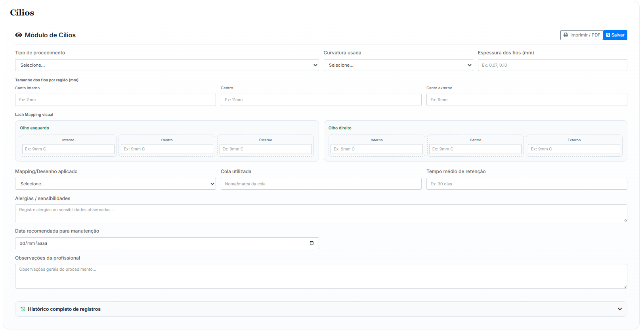Click the Observações textarea resize handle
Image resolution: width=644 pixels, height=333 pixels.
(625, 286)
